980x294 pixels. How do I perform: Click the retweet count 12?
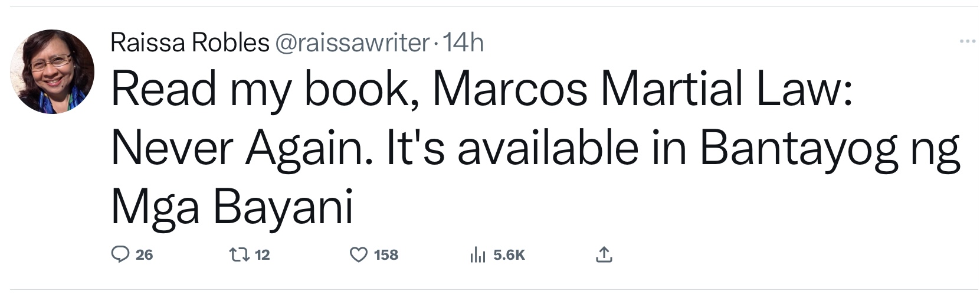262,255
